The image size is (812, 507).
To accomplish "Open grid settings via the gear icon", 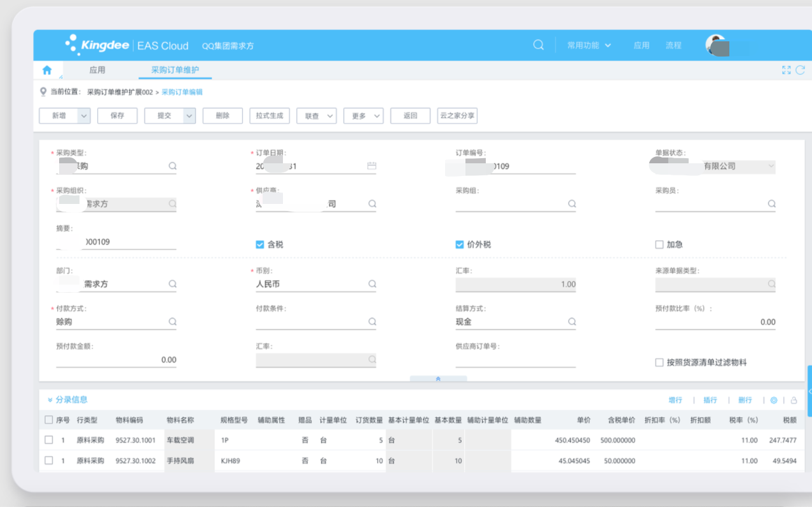I will pos(774,400).
